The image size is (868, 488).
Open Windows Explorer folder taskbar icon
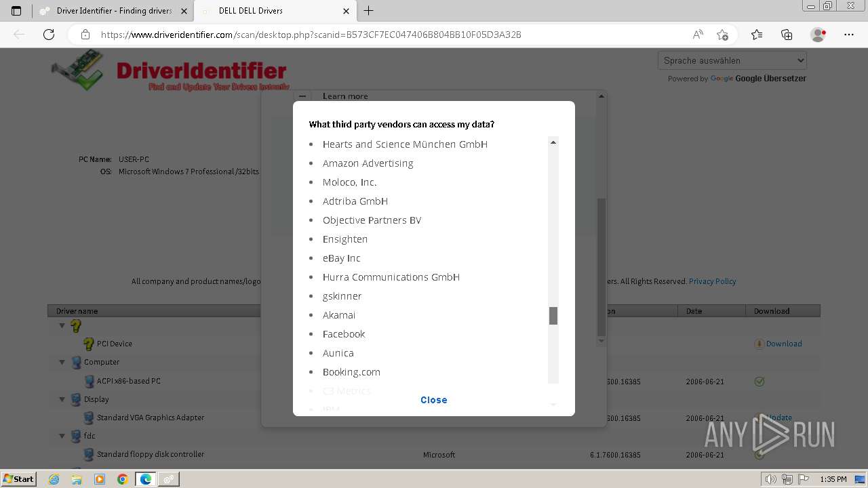77,479
